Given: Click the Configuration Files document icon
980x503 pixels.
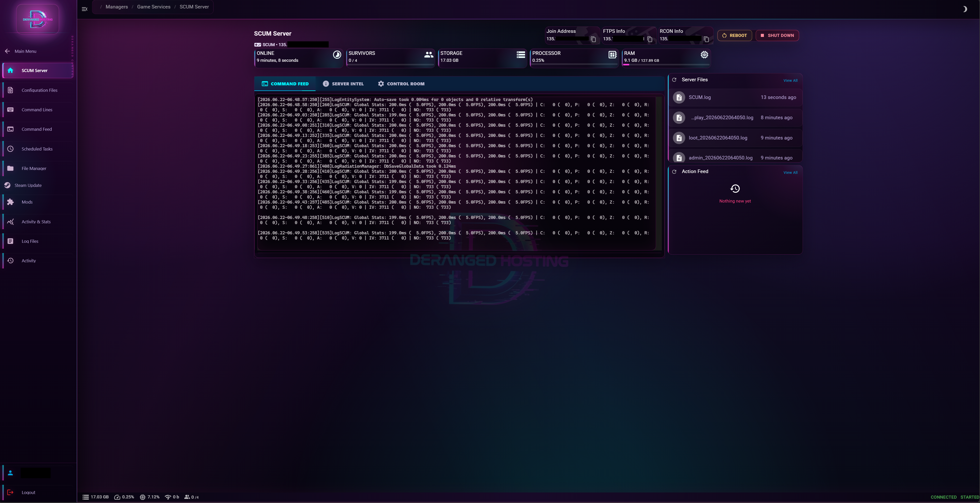Looking at the screenshot, I should tap(10, 90).
